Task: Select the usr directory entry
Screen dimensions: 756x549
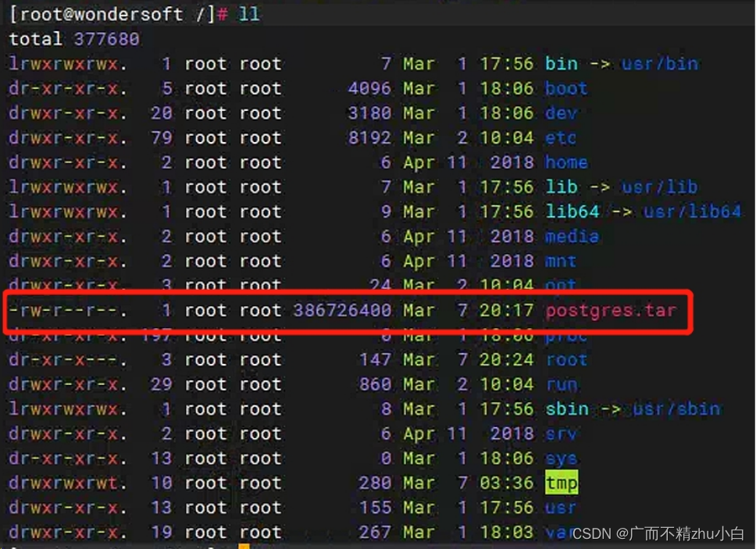Action: click(x=559, y=508)
